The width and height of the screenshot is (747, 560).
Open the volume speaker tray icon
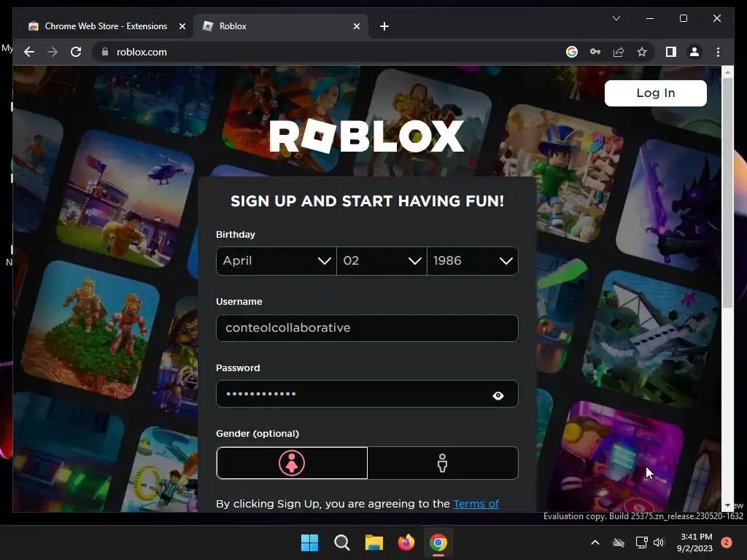tap(659, 542)
